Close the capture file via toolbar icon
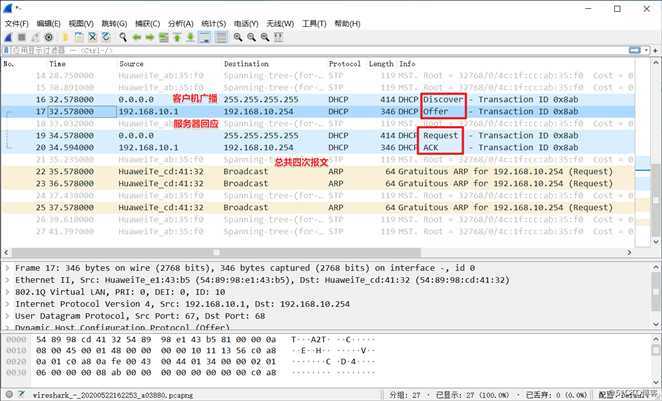The image size is (662, 401). coord(92,38)
